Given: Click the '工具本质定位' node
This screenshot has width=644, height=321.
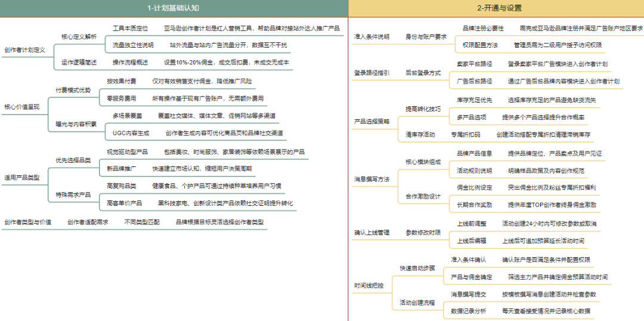Looking at the screenshot, I should click(130, 28).
